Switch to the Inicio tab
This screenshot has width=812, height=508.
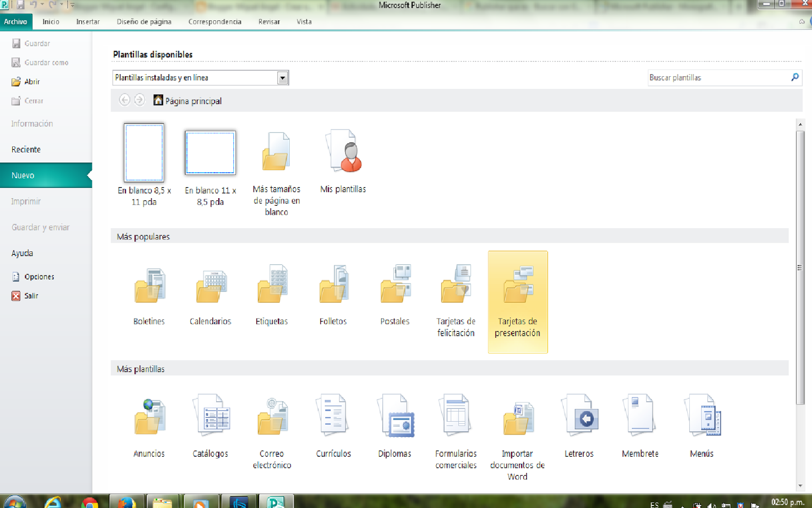[51, 22]
